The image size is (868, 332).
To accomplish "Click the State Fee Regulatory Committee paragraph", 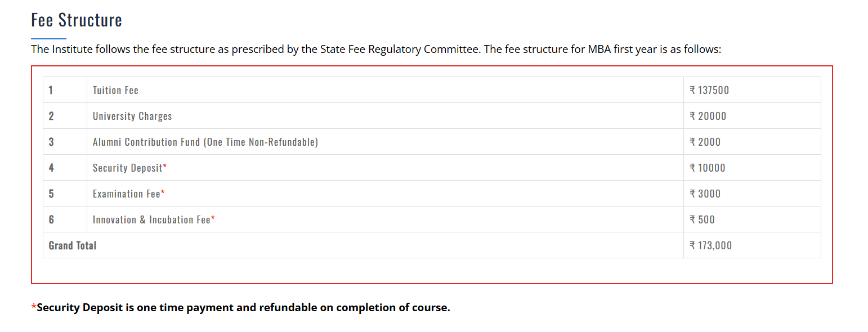I will pyautogui.click(x=375, y=49).
